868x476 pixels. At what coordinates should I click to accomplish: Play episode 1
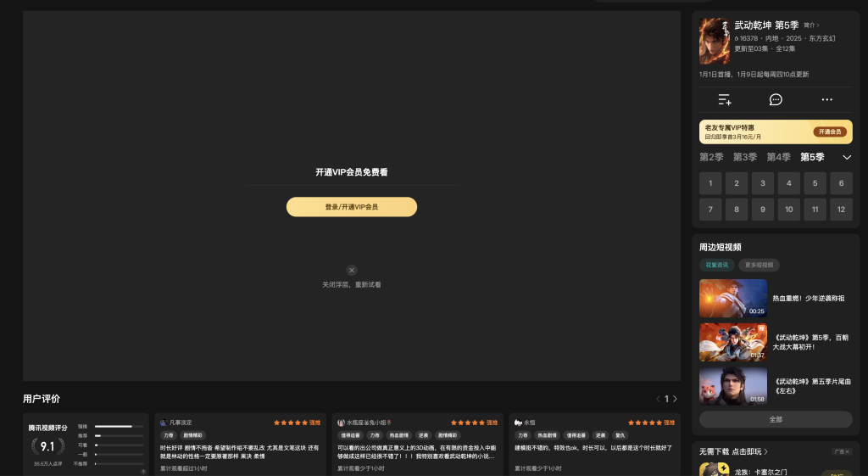[710, 183]
